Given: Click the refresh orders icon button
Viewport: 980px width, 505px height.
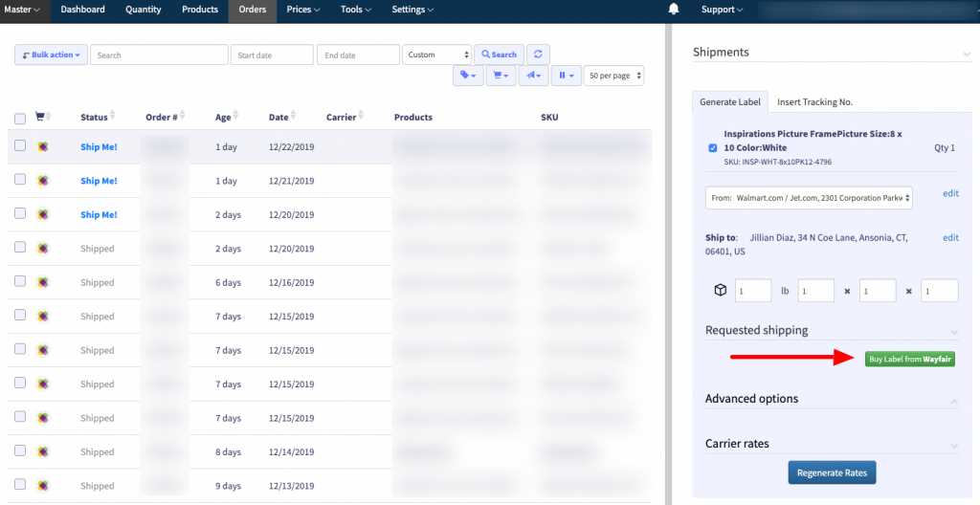Looking at the screenshot, I should pos(538,55).
